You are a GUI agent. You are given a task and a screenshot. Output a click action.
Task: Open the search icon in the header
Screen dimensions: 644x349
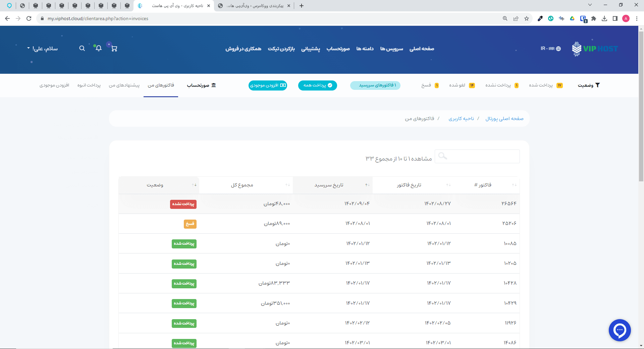tap(82, 48)
